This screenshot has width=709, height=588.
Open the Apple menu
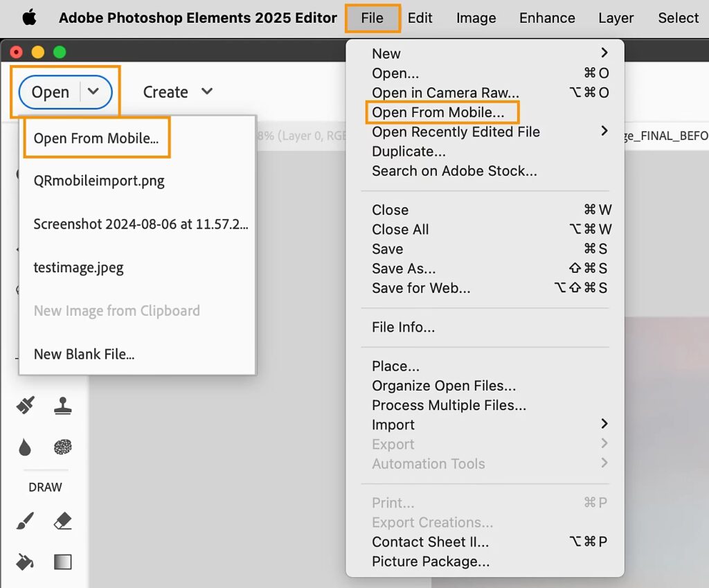point(29,18)
